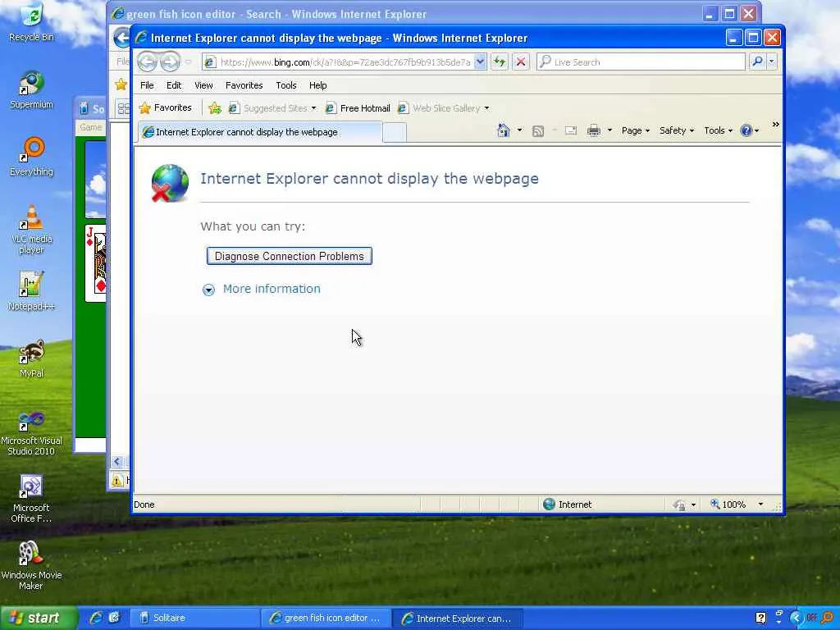Open the search provider dropdown arrow

coord(771,62)
